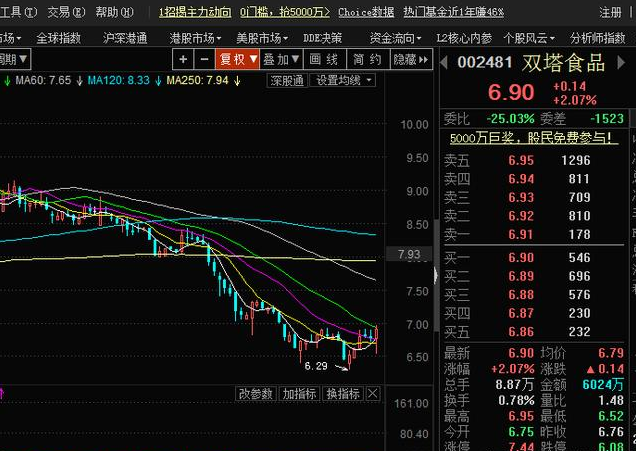Click the plus zoom-in chart button

coord(184,60)
